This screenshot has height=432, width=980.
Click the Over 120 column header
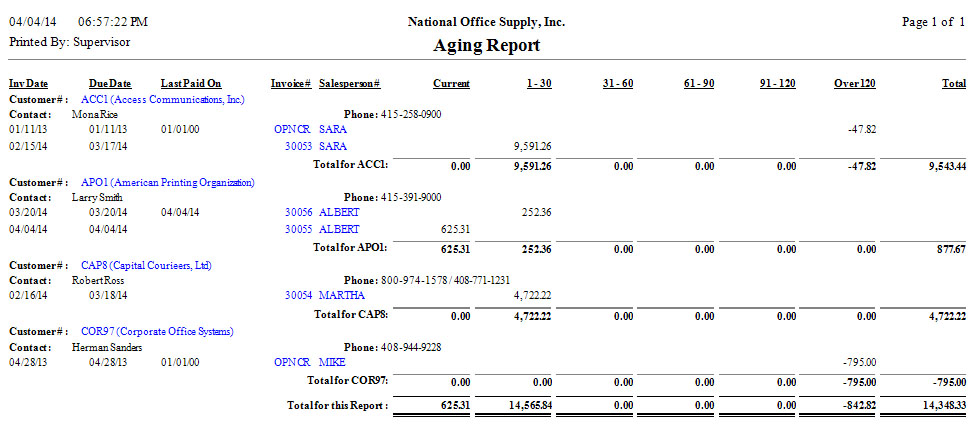click(x=855, y=84)
